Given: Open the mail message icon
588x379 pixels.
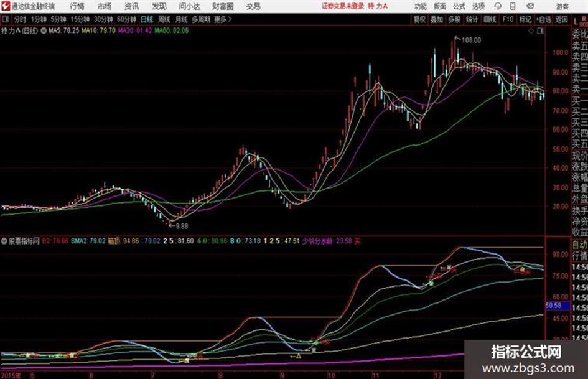Looking at the screenshot, I should click(x=530, y=6).
